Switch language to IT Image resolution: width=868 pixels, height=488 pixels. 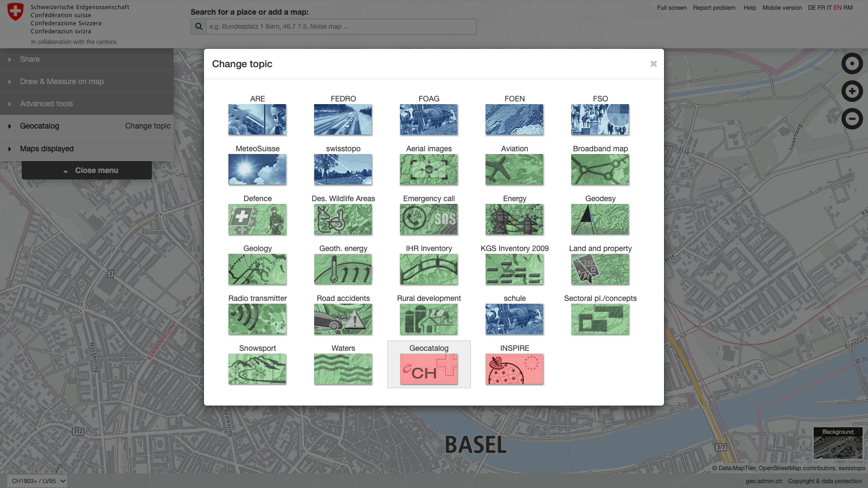(x=829, y=8)
